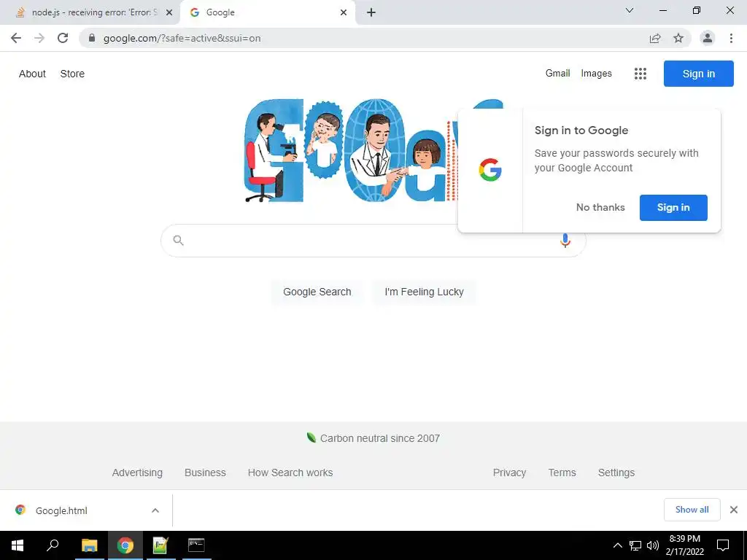
Task: Open the Settings footer menu
Action: pos(616,472)
